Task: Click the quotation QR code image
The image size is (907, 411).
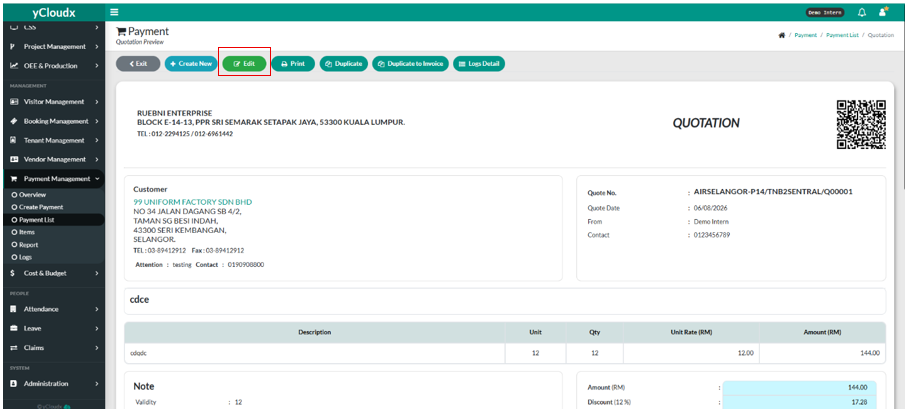Action: [x=861, y=124]
